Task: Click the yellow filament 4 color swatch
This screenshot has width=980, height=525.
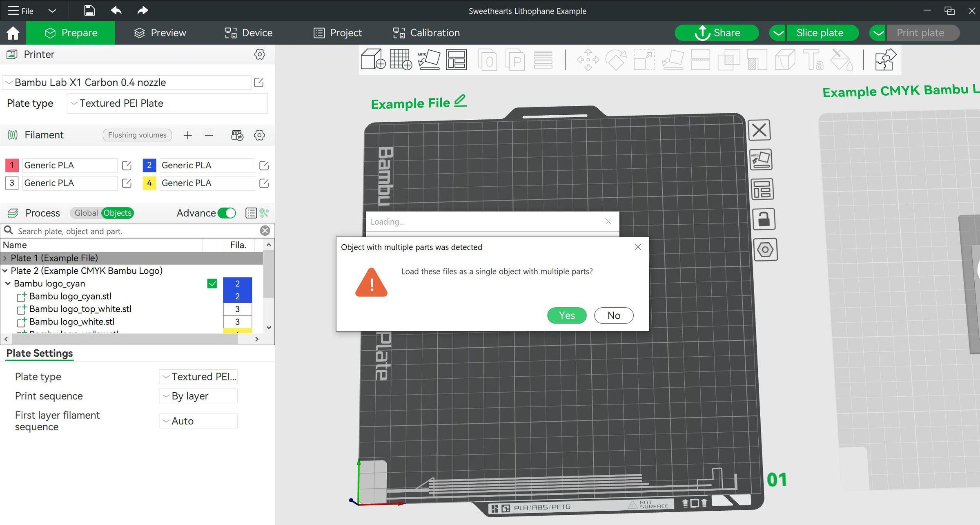Action: [x=149, y=183]
